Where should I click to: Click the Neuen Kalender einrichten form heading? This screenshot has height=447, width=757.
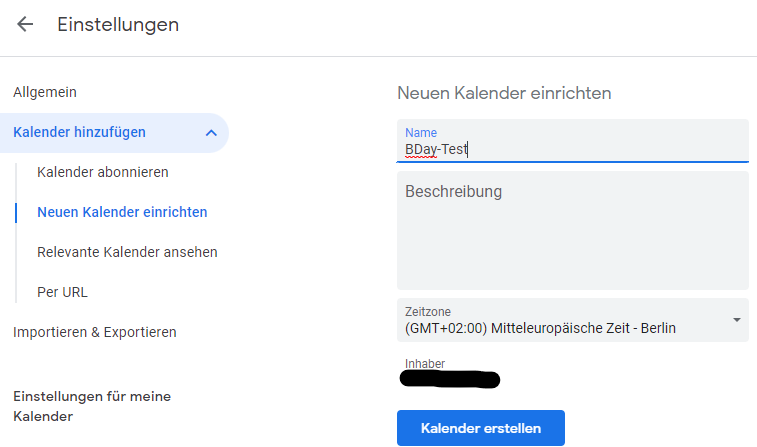(x=504, y=93)
